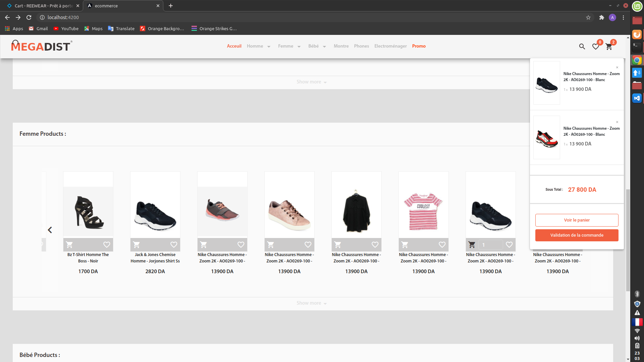The image size is (644, 362).
Task: Open terminal from dock
Action: 637,47
